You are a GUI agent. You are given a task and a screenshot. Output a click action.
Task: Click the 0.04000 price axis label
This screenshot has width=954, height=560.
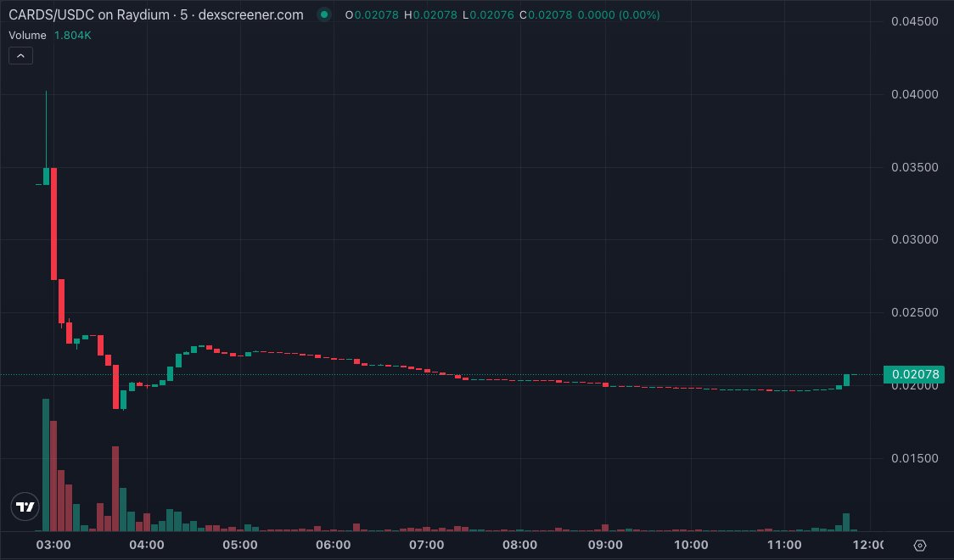[x=914, y=94]
